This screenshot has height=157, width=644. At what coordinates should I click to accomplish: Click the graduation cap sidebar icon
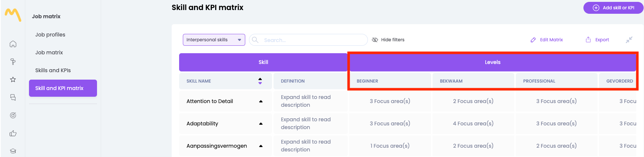(13, 151)
